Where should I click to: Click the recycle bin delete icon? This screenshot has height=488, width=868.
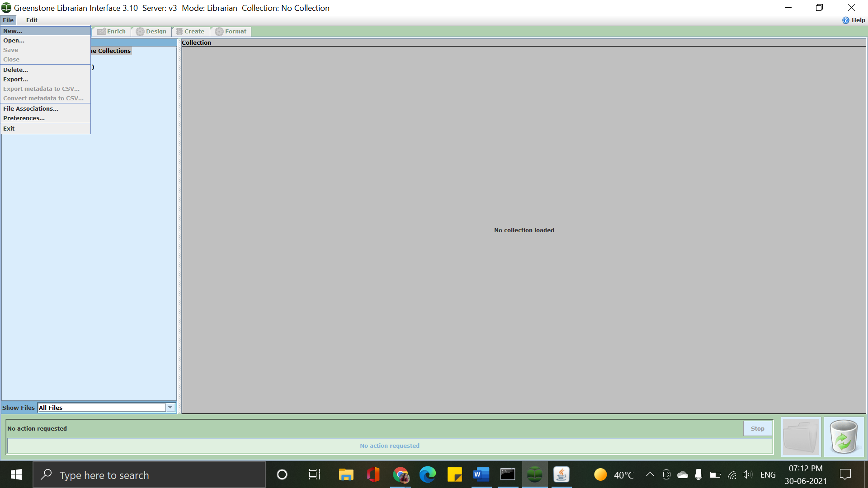coord(844,437)
